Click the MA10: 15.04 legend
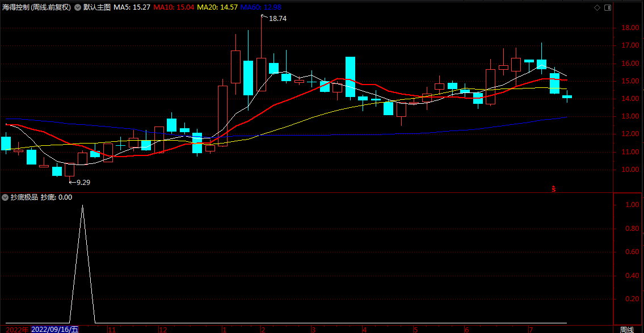Viewport: 644px width, 333px height. (174, 7)
